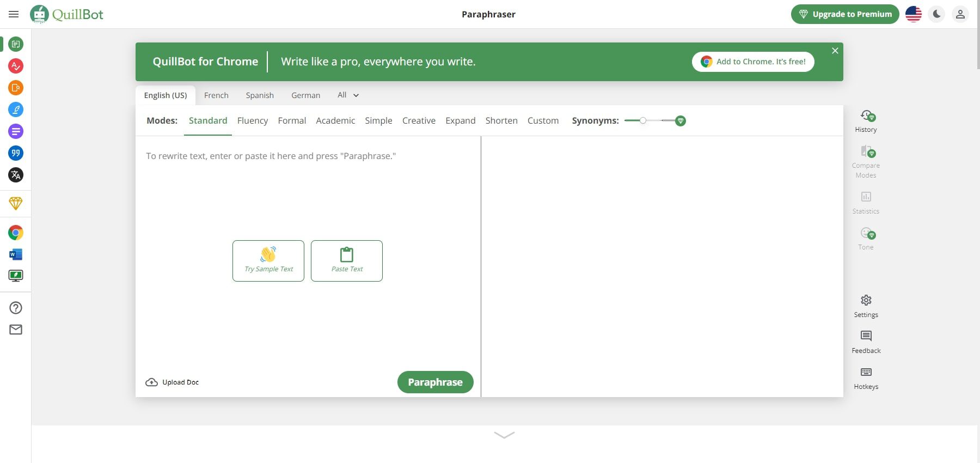The image size is (980, 463).
Task: Expand the section with the bottom chevron
Action: 504,435
